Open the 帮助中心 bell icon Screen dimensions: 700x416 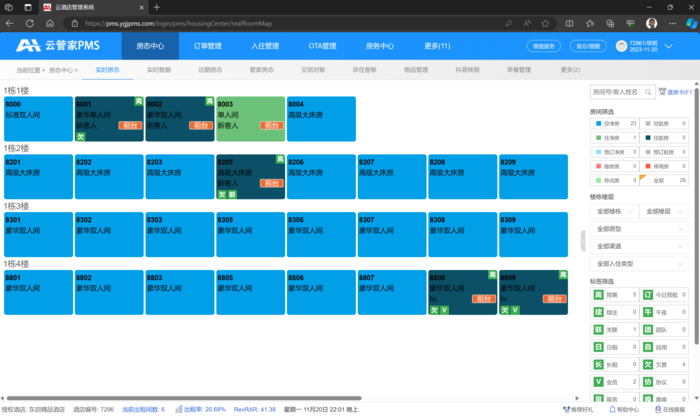pyautogui.click(x=612, y=409)
